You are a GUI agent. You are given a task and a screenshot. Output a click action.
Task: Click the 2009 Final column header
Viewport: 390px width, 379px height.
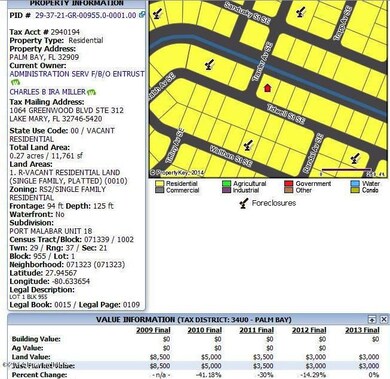153,330
